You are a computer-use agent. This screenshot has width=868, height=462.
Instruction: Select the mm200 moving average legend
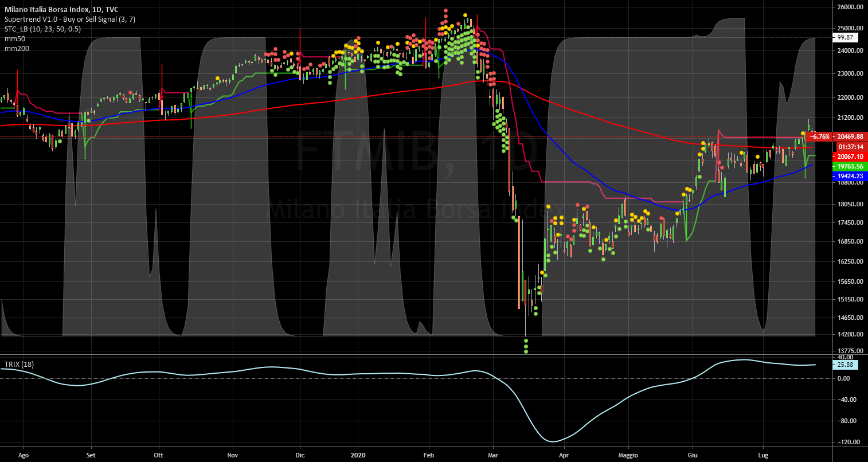tap(17, 49)
